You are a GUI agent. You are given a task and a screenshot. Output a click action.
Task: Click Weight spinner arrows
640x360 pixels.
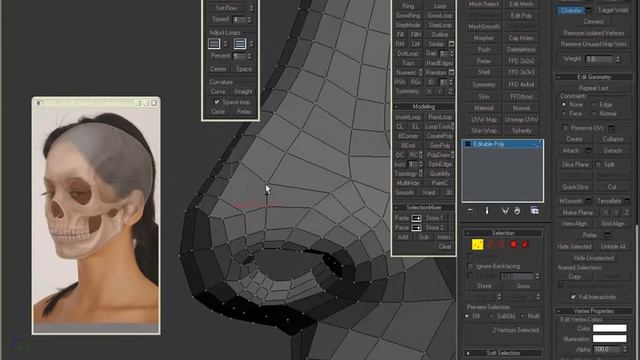point(618,59)
